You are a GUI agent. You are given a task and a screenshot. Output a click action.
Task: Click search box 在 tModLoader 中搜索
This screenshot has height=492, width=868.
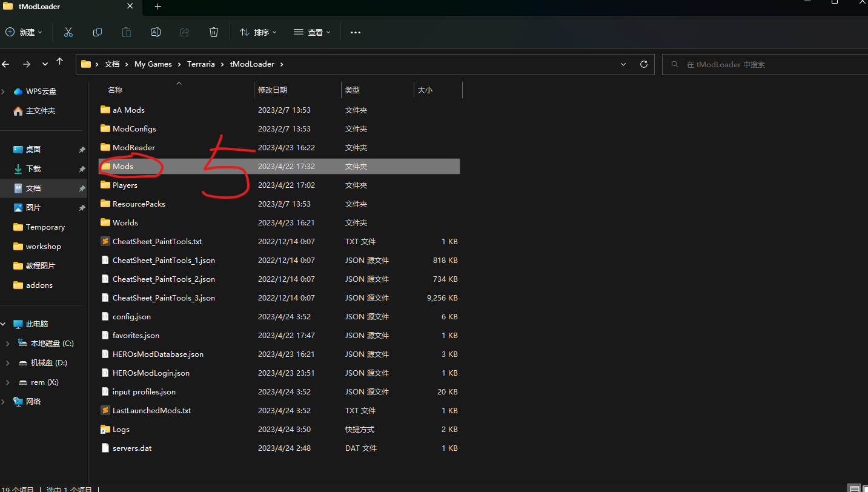(x=765, y=64)
